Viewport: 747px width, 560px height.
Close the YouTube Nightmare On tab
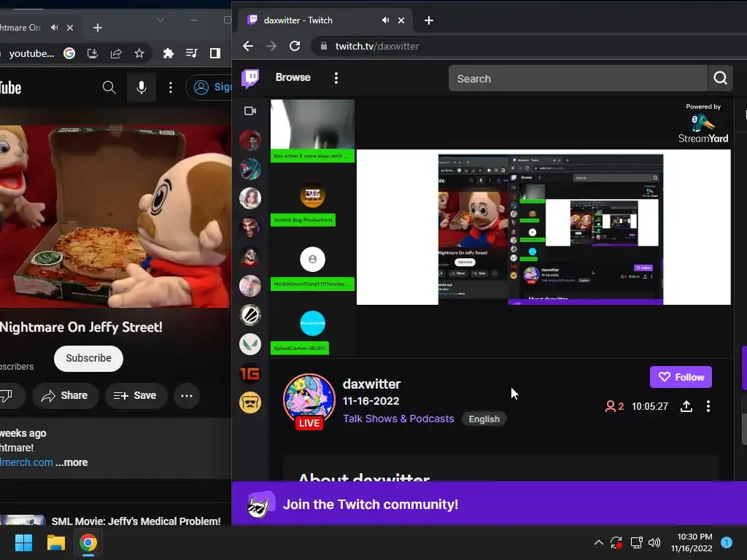pyautogui.click(x=70, y=28)
